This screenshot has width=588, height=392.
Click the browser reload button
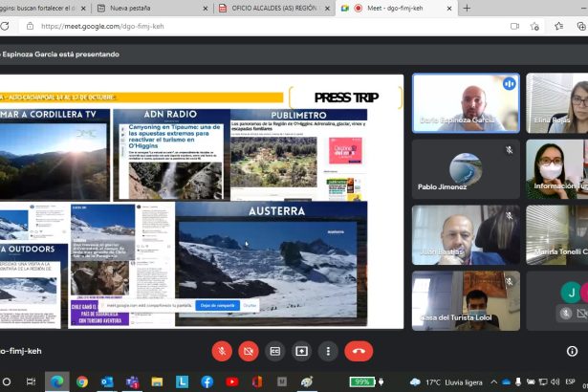click(x=5, y=26)
